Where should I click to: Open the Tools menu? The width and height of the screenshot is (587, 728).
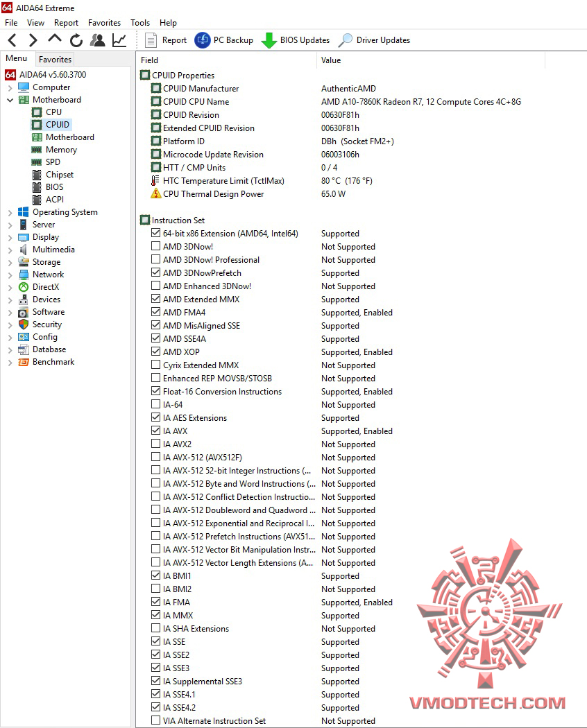[140, 23]
